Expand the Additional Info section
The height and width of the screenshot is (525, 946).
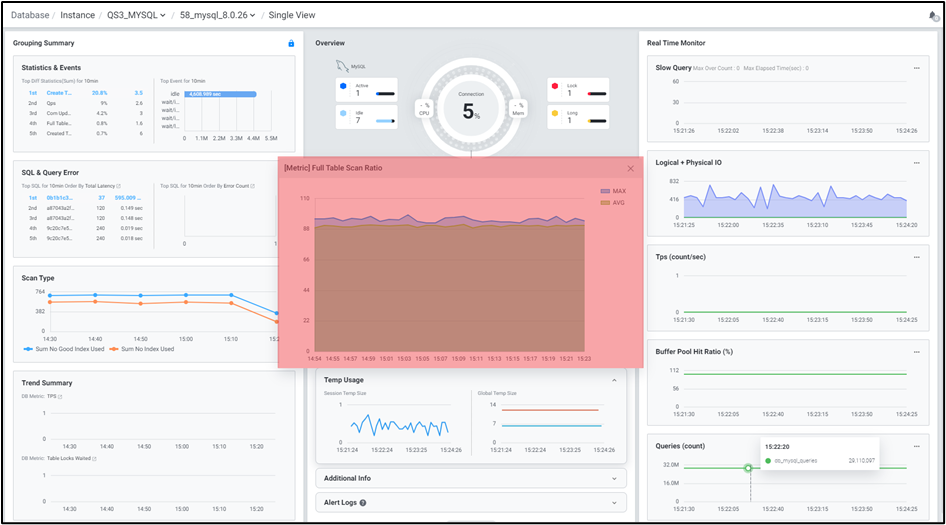pyautogui.click(x=471, y=478)
